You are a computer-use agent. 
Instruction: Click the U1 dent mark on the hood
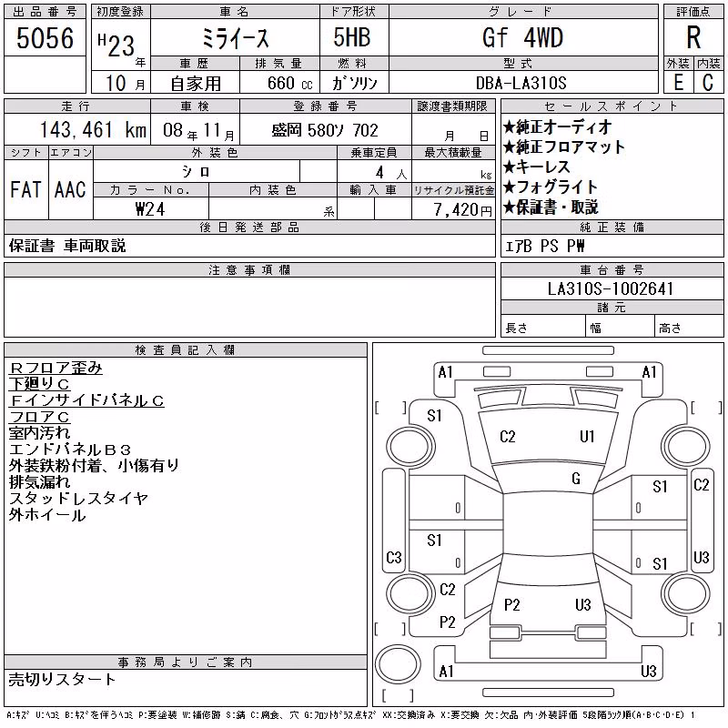(587, 437)
